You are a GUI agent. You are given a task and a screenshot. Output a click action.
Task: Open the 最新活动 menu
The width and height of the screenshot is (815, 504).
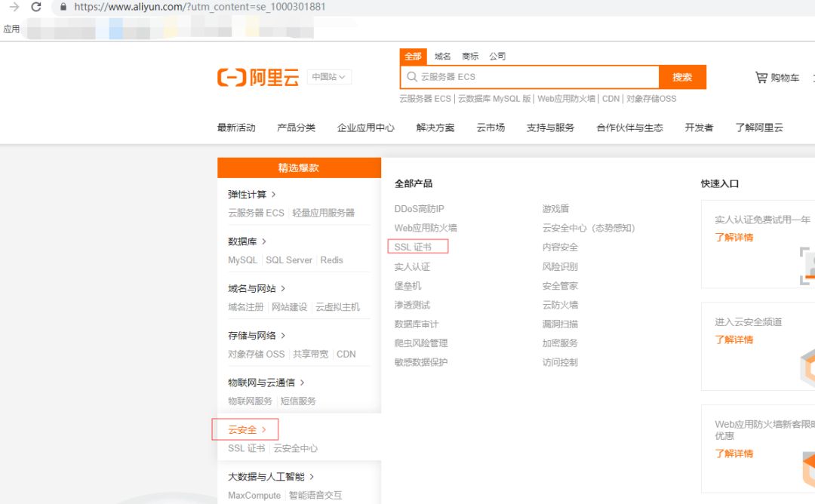click(x=236, y=128)
